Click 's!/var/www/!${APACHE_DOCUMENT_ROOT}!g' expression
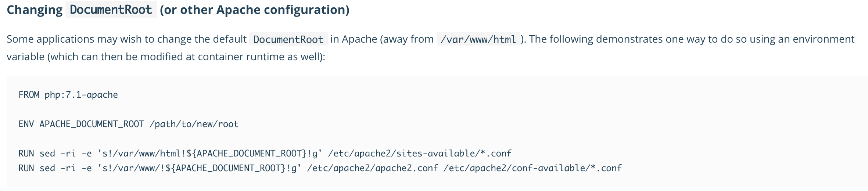 [x=199, y=168]
